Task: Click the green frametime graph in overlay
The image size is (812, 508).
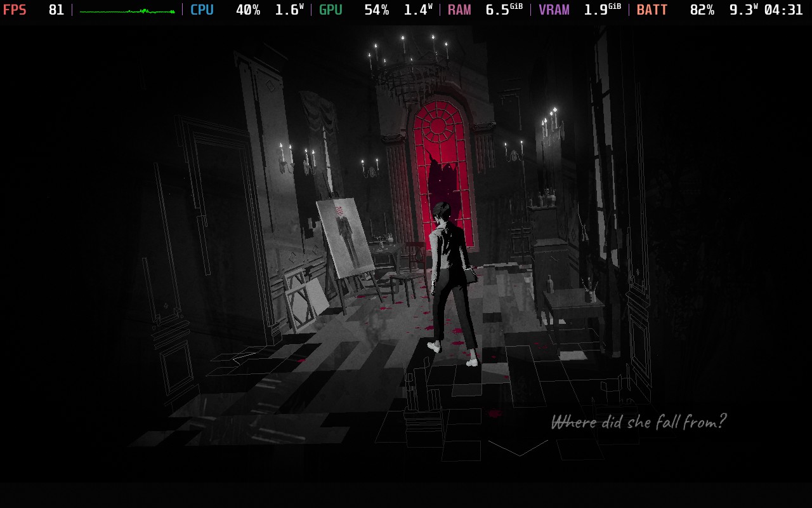Action: (127, 11)
